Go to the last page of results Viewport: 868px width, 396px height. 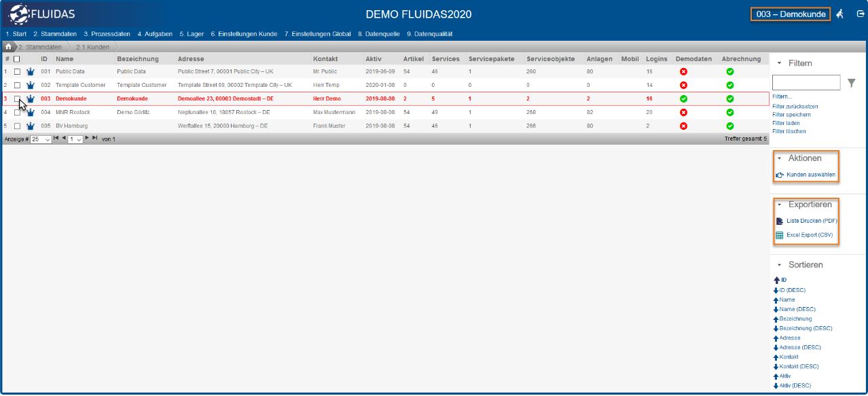tap(94, 138)
